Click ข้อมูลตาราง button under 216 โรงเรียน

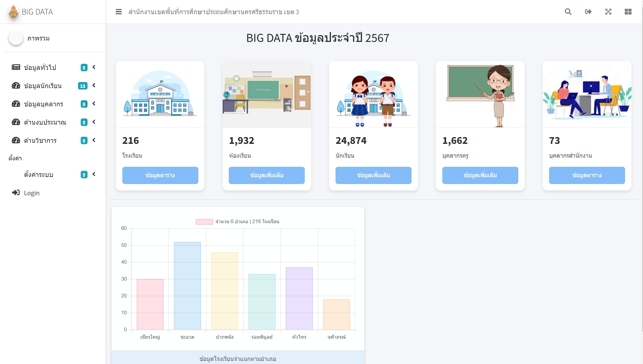[x=160, y=175]
